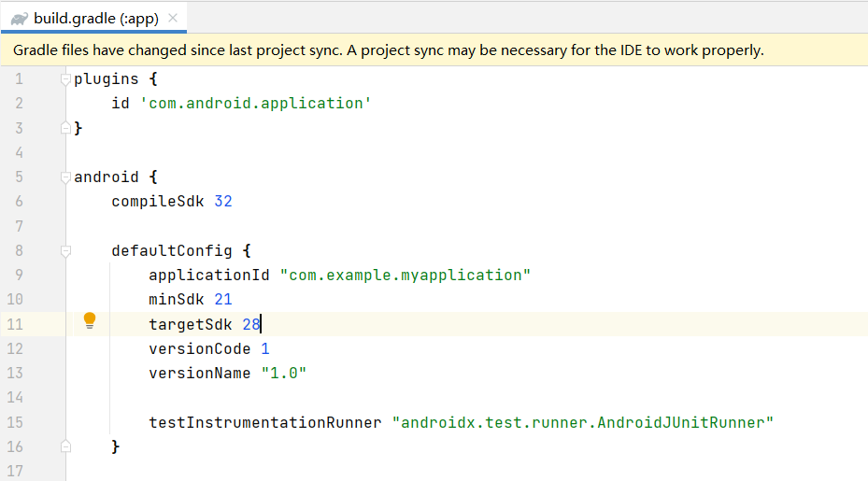This screenshot has height=481, width=868.
Task: Click the testInstrumentationRunner keyword
Action: tap(265, 423)
